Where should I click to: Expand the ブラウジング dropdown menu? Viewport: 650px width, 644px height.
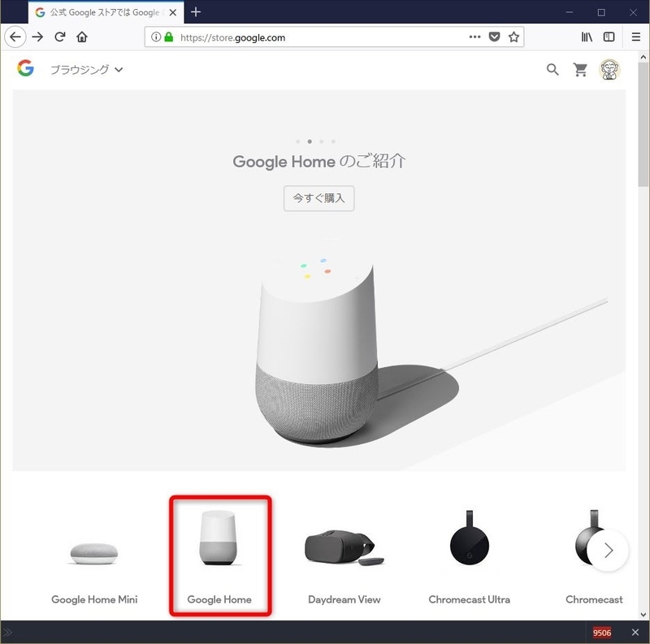click(x=86, y=70)
